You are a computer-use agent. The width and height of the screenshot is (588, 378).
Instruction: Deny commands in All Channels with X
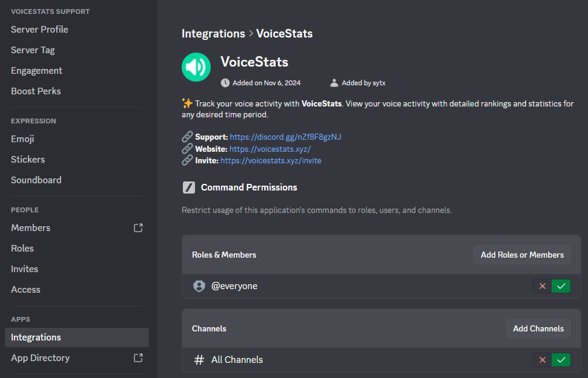coord(542,360)
